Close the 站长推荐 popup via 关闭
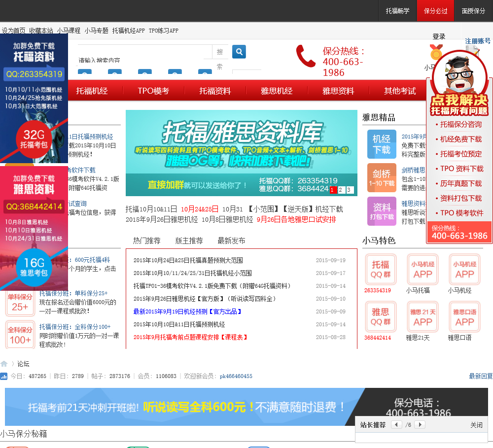The height and width of the screenshot is (448, 493). (476, 425)
